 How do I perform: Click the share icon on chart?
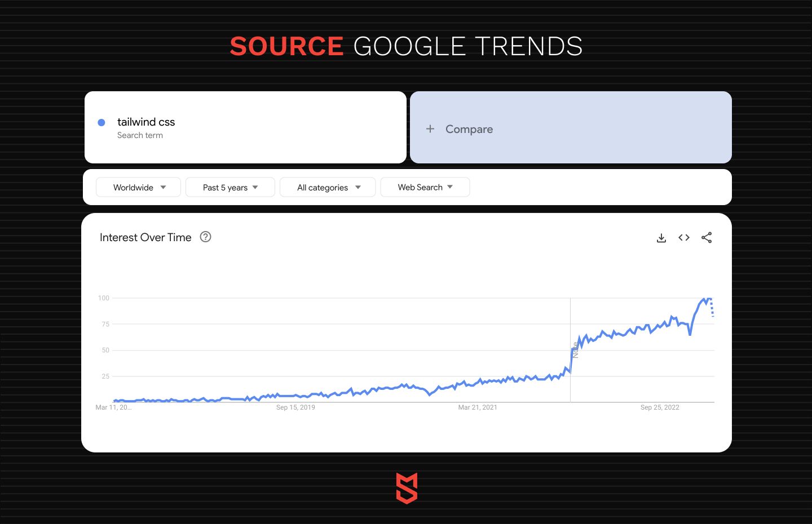click(x=707, y=238)
